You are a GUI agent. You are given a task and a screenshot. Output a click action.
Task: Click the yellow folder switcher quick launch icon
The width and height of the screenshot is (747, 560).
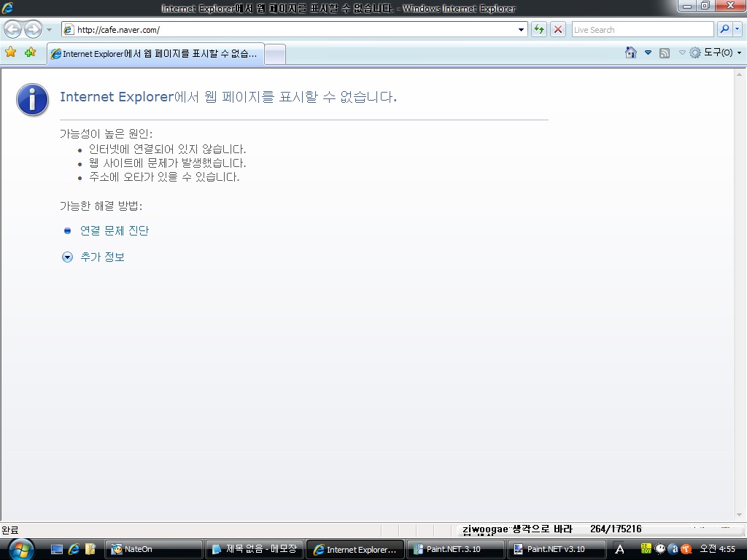[90, 550]
